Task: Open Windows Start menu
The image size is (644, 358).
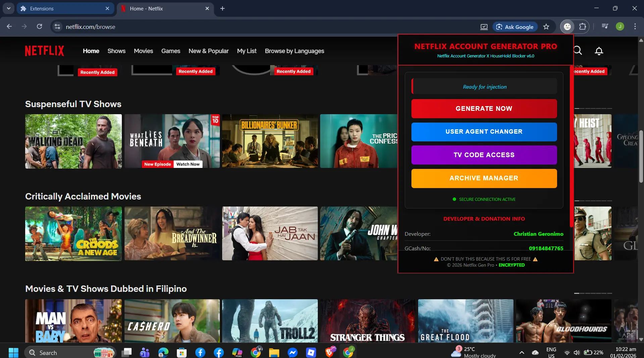Action: coord(13,353)
